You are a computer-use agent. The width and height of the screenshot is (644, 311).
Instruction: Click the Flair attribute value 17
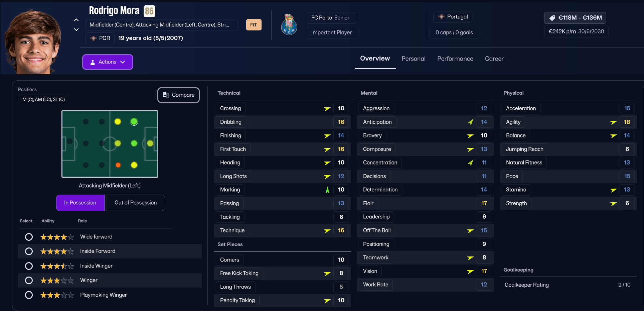pyautogui.click(x=484, y=203)
